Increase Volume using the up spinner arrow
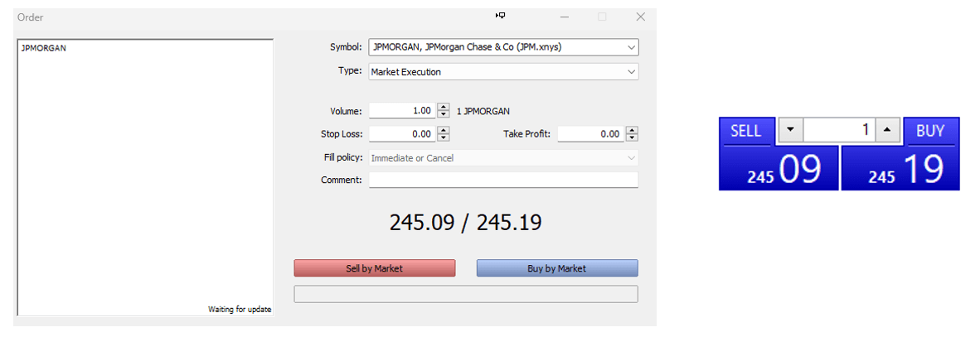This screenshot has width=980, height=337. pos(444,107)
